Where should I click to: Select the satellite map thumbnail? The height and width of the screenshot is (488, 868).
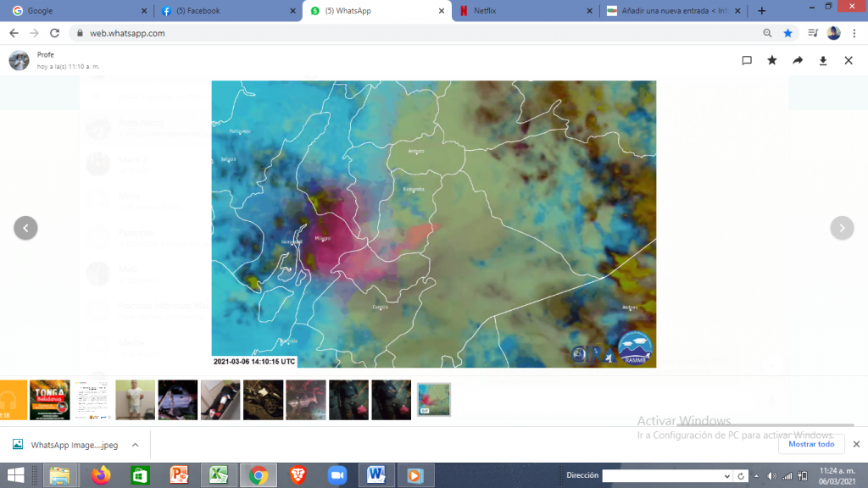(x=434, y=400)
